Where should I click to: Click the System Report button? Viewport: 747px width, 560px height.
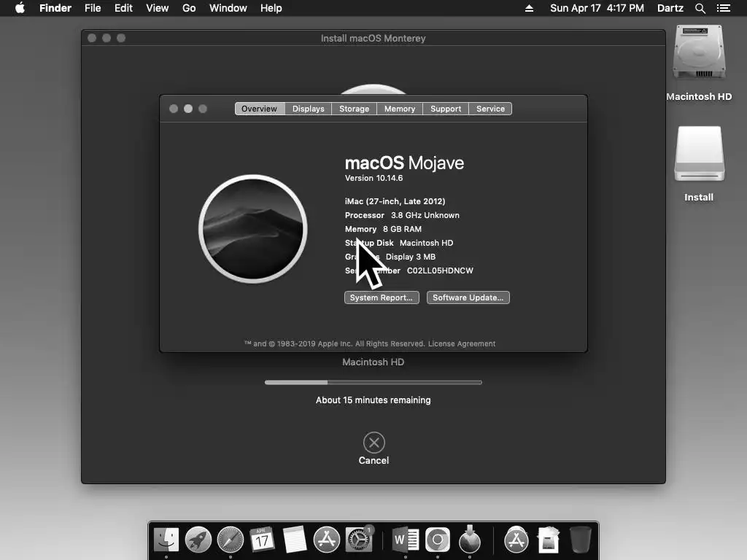(x=382, y=297)
